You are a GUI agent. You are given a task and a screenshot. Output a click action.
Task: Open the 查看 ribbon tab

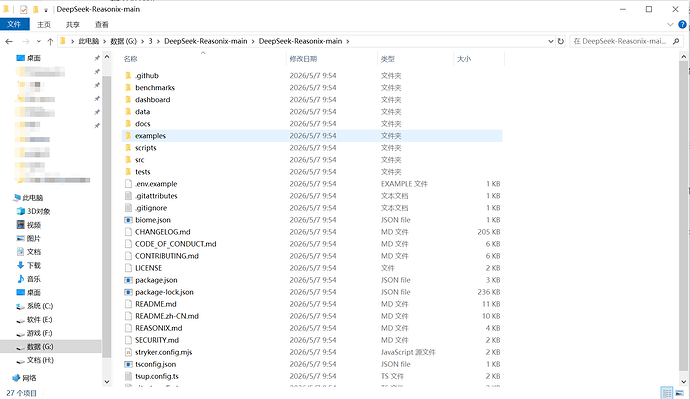pyautogui.click(x=102, y=25)
